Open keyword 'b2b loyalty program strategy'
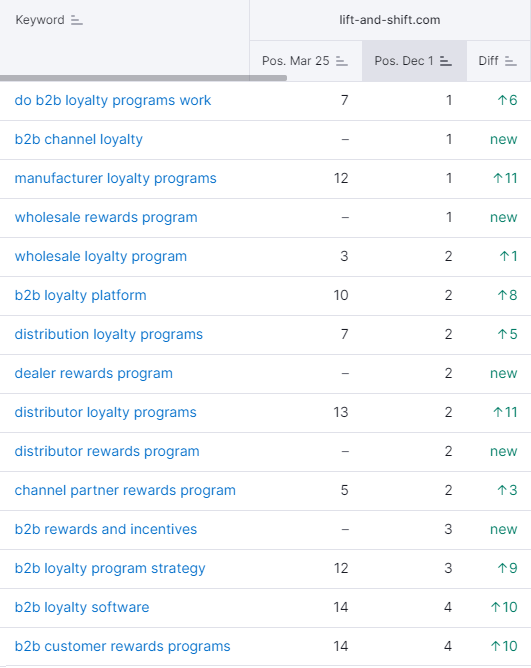 [110, 568]
